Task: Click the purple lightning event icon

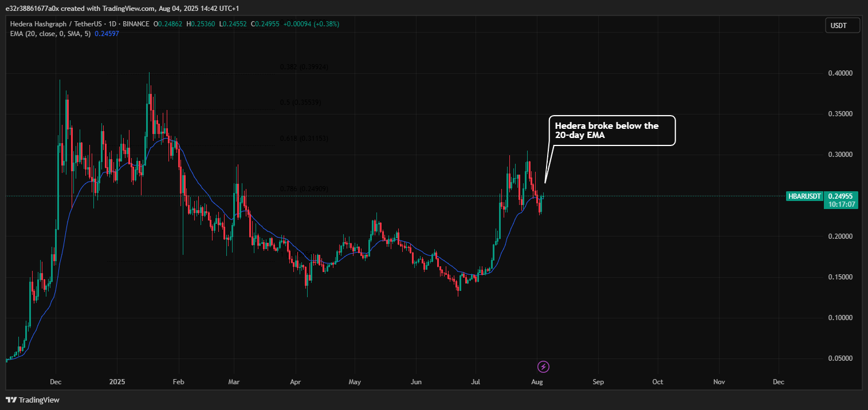Action: (x=544, y=366)
